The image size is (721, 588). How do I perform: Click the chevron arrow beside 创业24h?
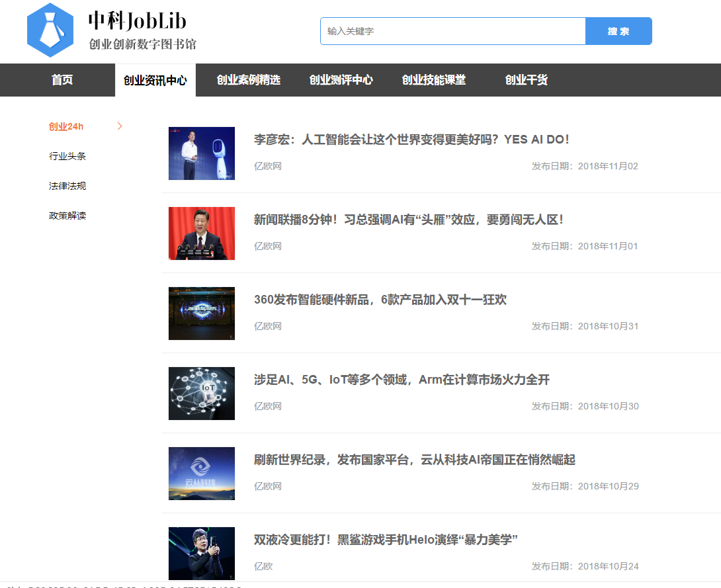point(120,126)
